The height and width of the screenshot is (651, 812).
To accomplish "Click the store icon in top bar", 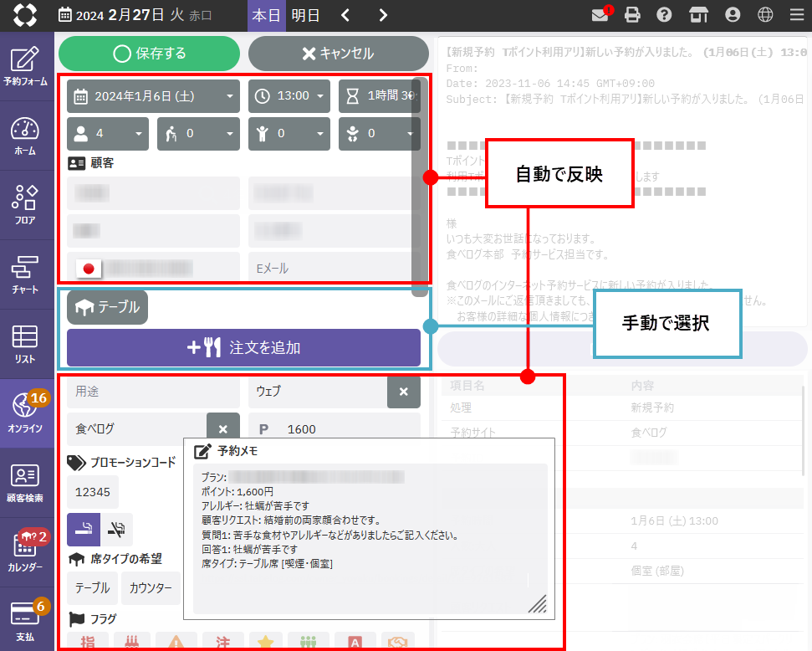I will (698, 15).
